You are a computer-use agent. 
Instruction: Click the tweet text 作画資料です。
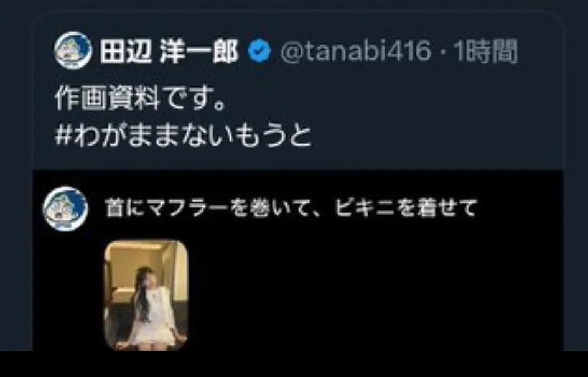coord(140,100)
